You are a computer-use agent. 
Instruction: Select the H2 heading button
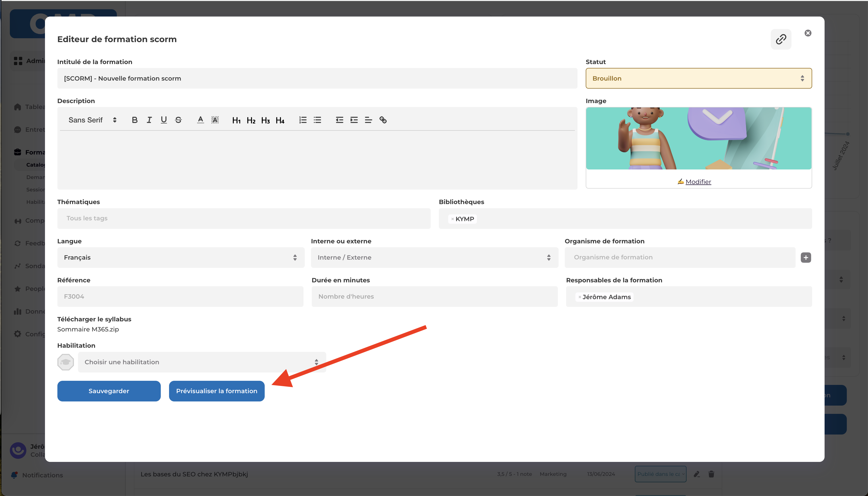tap(251, 120)
